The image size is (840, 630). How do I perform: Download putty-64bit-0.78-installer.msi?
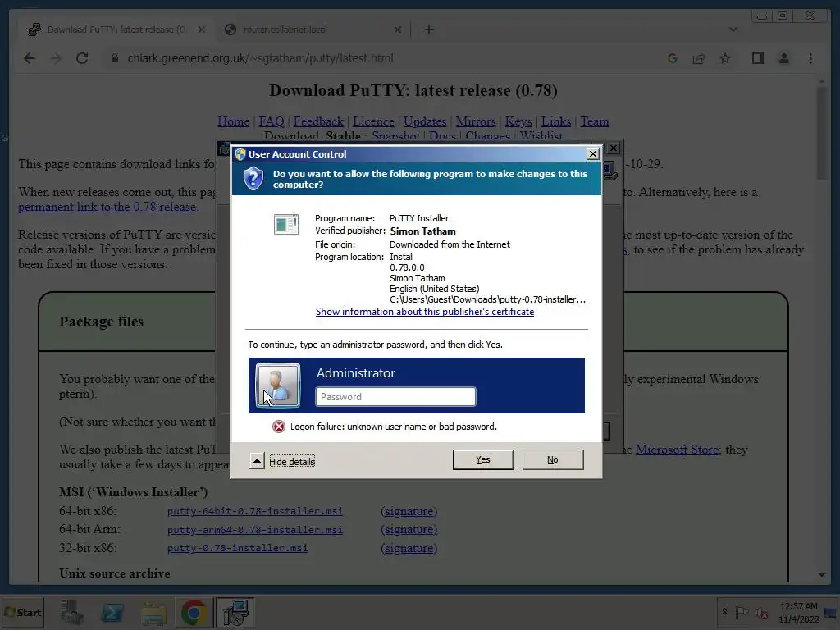pos(255,511)
